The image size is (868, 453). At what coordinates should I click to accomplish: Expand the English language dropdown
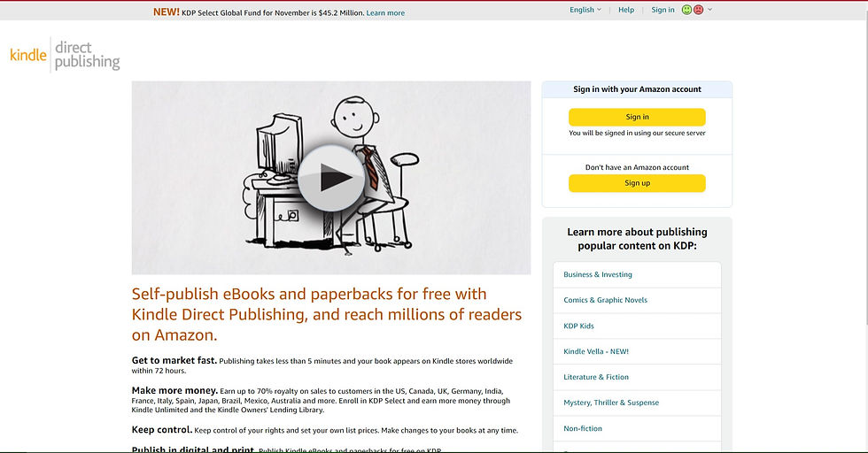point(585,10)
